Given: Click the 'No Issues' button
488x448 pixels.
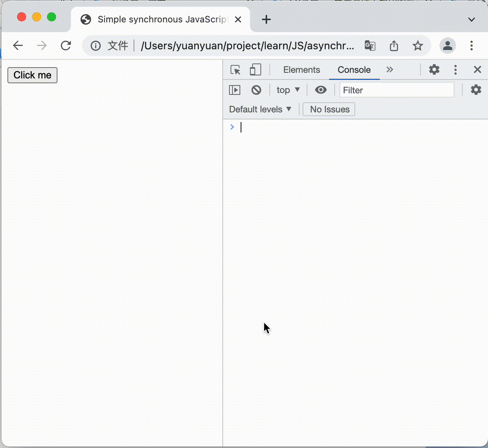Looking at the screenshot, I should click(329, 109).
